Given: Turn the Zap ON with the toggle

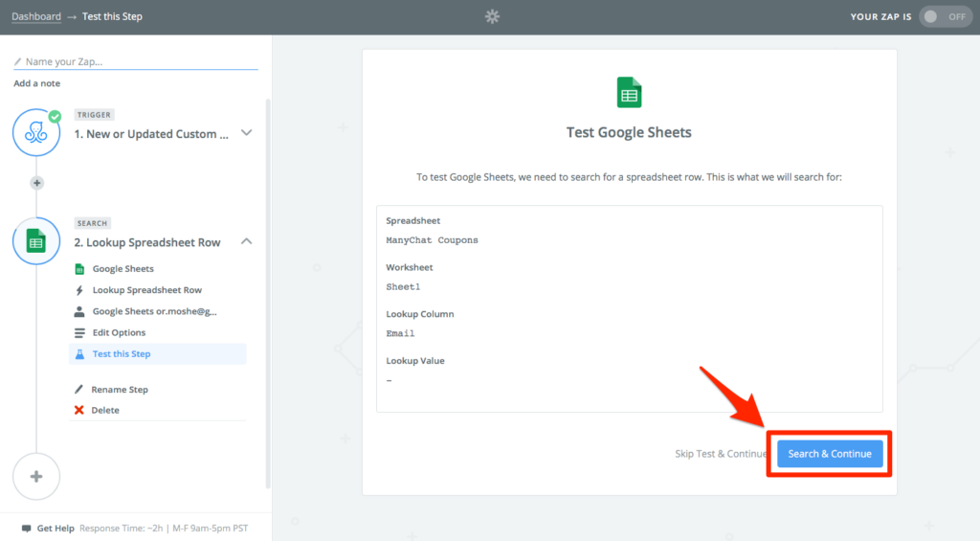Looking at the screenshot, I should 945,17.
